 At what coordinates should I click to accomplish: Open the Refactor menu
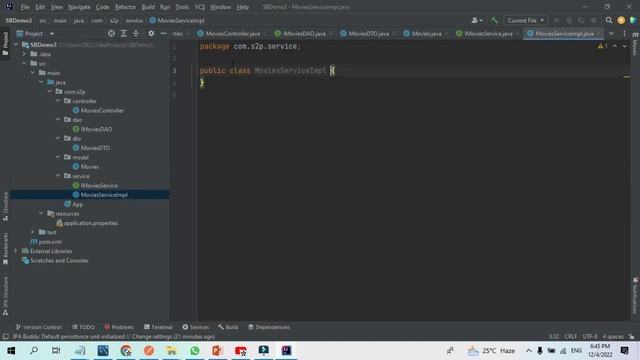click(x=125, y=7)
